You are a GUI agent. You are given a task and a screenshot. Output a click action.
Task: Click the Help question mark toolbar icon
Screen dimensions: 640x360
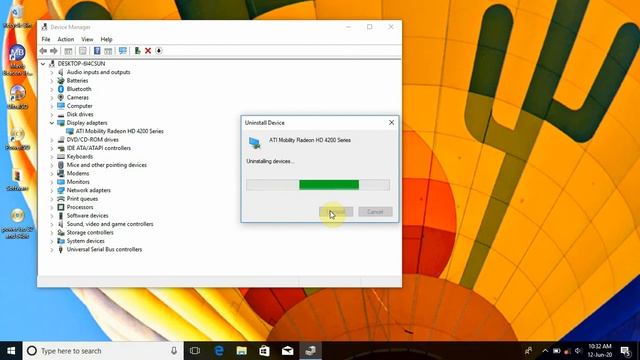[x=97, y=51]
